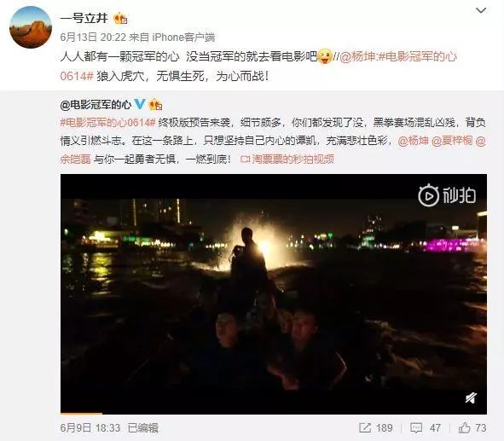Click the 秒拍 play logo on the video
504x441 pixels.
447,194
